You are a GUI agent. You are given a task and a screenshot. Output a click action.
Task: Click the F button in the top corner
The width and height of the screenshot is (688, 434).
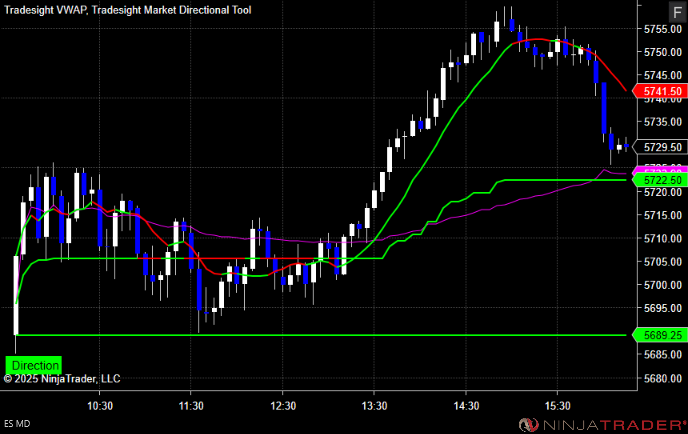click(x=677, y=12)
